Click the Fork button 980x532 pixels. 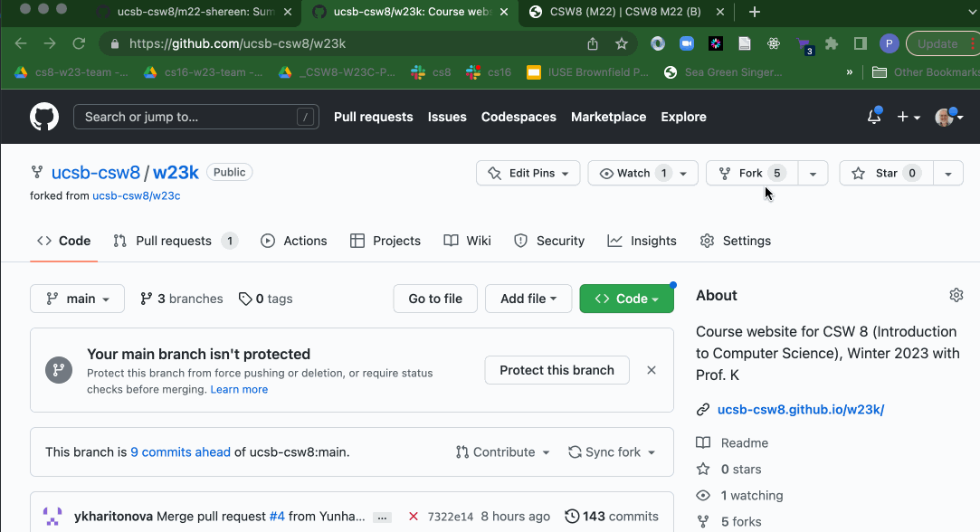pos(752,173)
